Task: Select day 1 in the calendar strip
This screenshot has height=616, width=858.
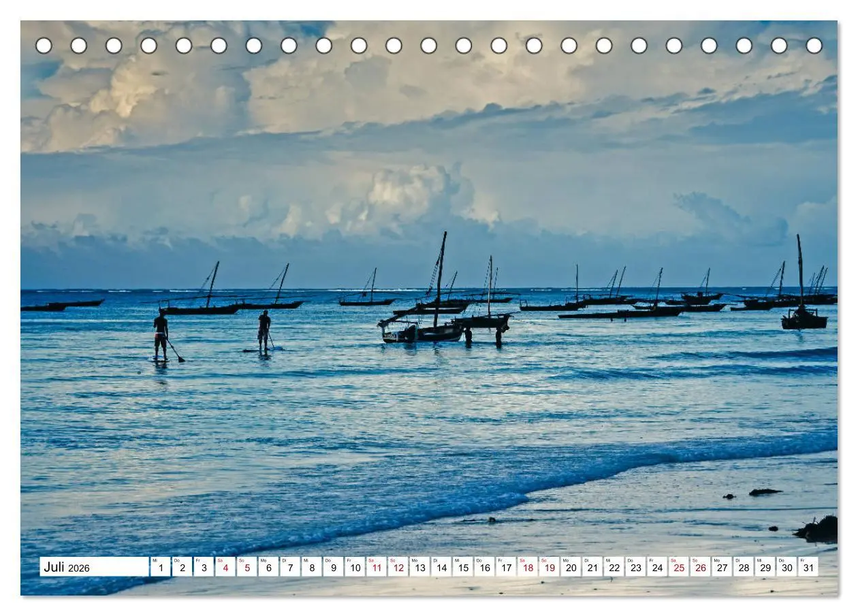Action: (160, 567)
